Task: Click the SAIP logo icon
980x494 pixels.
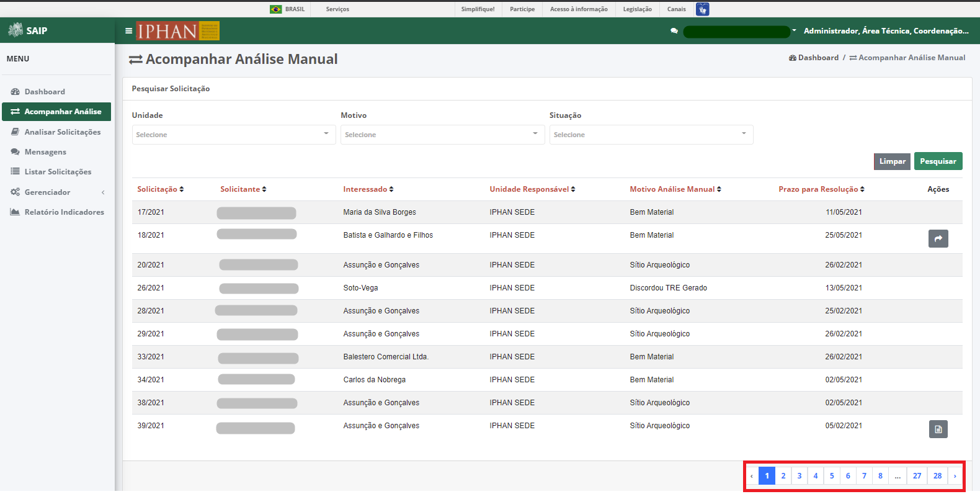Action: tap(16, 30)
